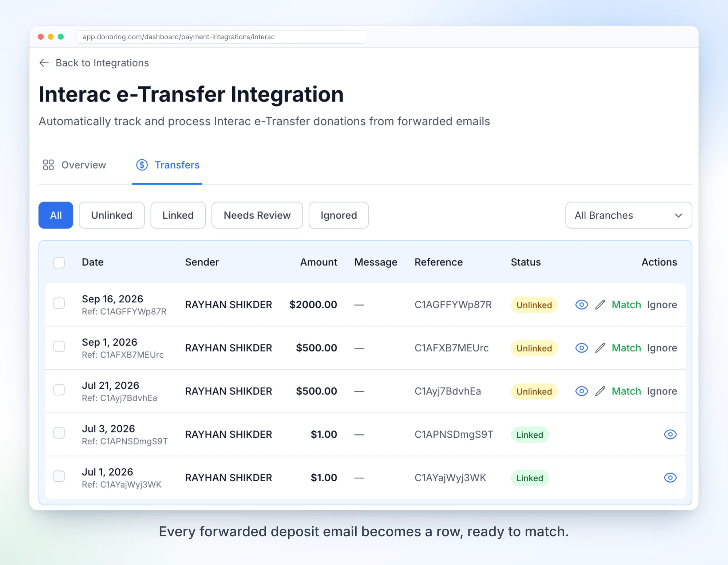Edit the Jul 21, 2026 transfer
This screenshot has width=728, height=565.
(600, 391)
